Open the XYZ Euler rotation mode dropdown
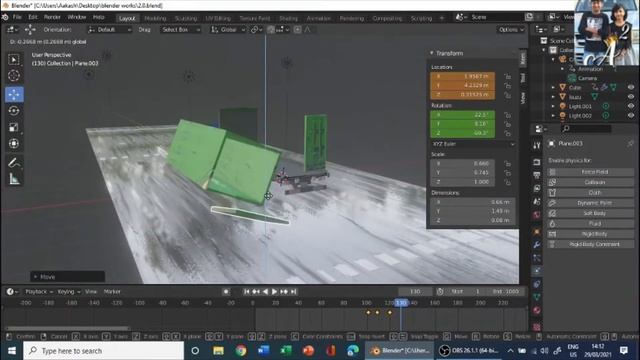The height and width of the screenshot is (360, 640). pyautogui.click(x=473, y=144)
